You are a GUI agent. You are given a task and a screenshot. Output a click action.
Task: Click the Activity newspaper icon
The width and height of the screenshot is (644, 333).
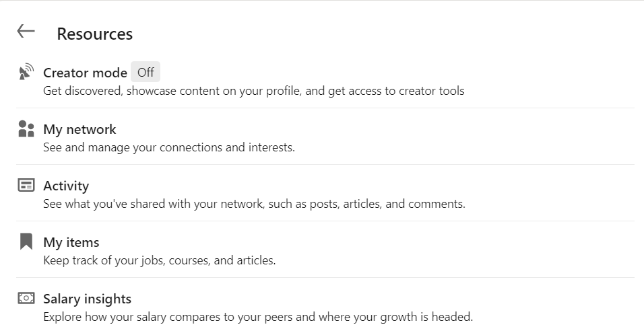26,186
